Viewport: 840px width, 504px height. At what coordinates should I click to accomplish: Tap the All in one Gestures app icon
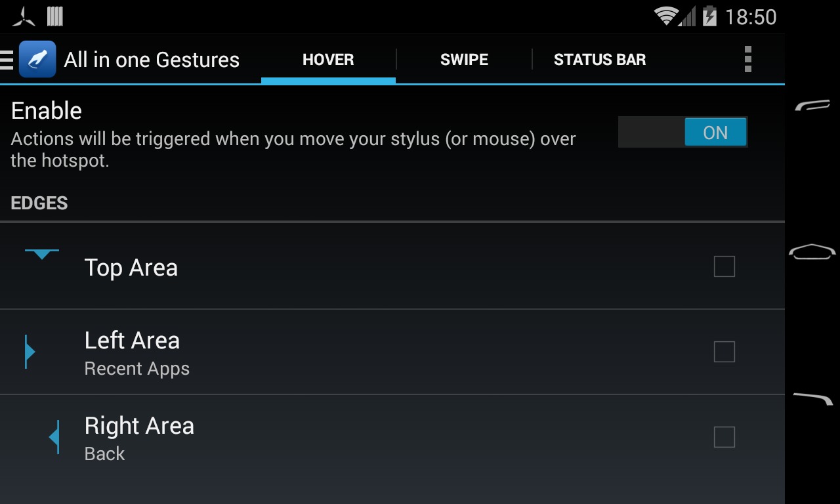pyautogui.click(x=37, y=60)
